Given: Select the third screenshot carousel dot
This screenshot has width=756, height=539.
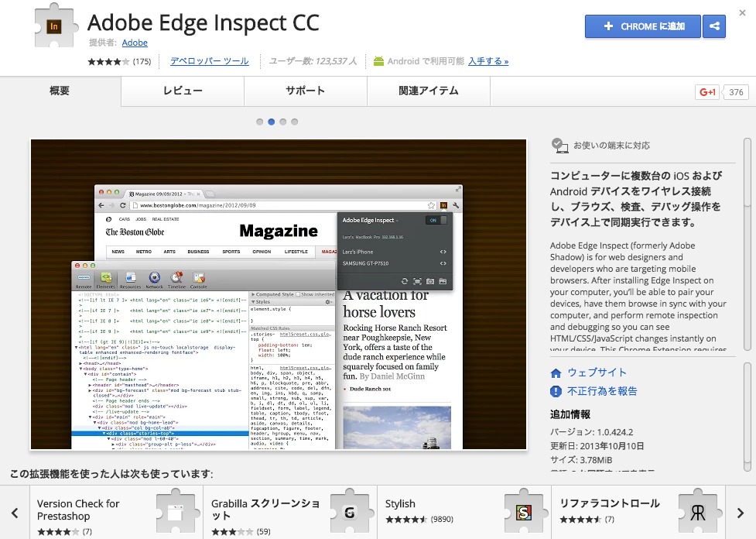Looking at the screenshot, I should pos(282,122).
